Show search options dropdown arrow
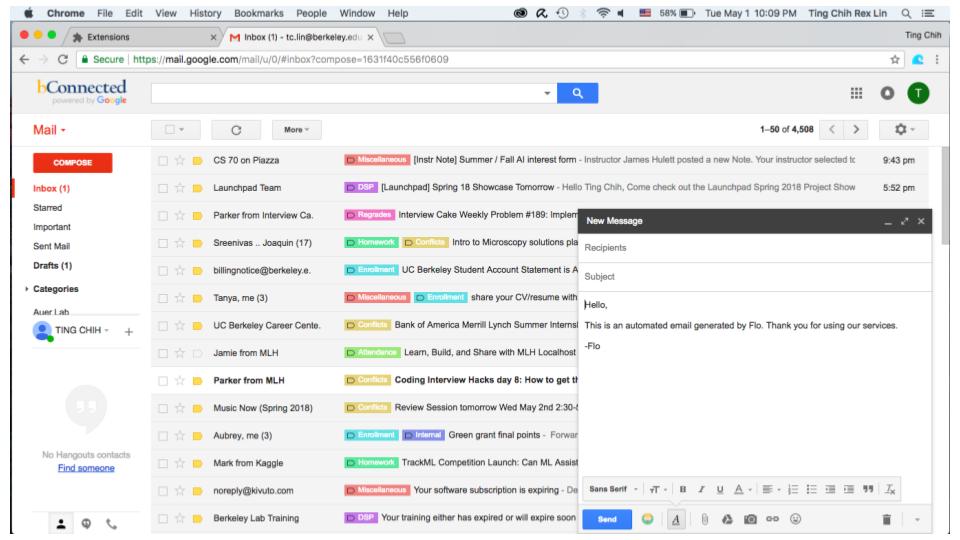This screenshot has height=540, width=960. [x=547, y=93]
